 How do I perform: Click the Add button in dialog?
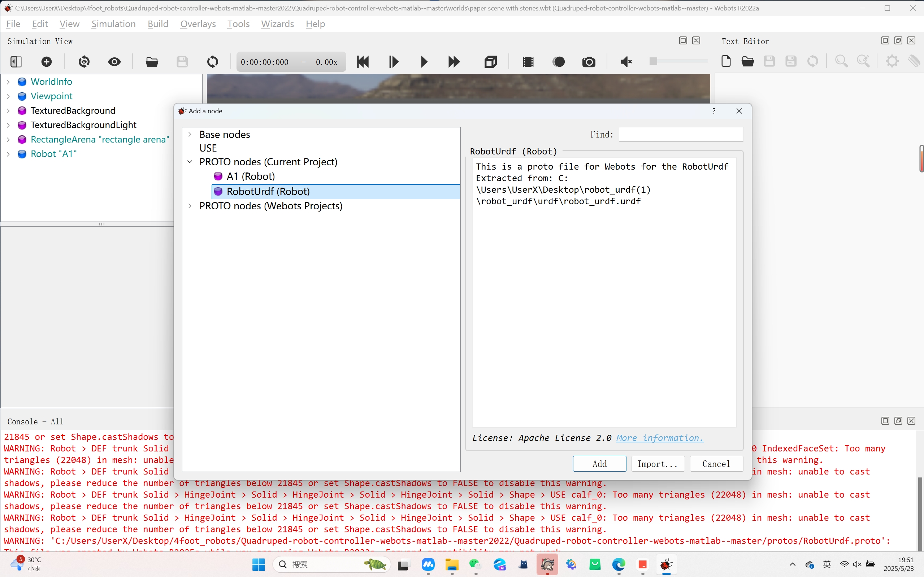coord(599,464)
